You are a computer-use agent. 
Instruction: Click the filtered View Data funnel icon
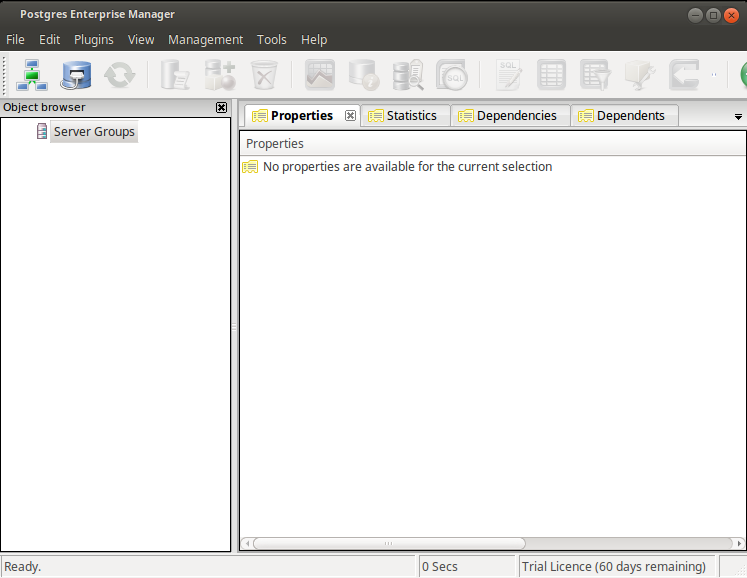click(595, 75)
